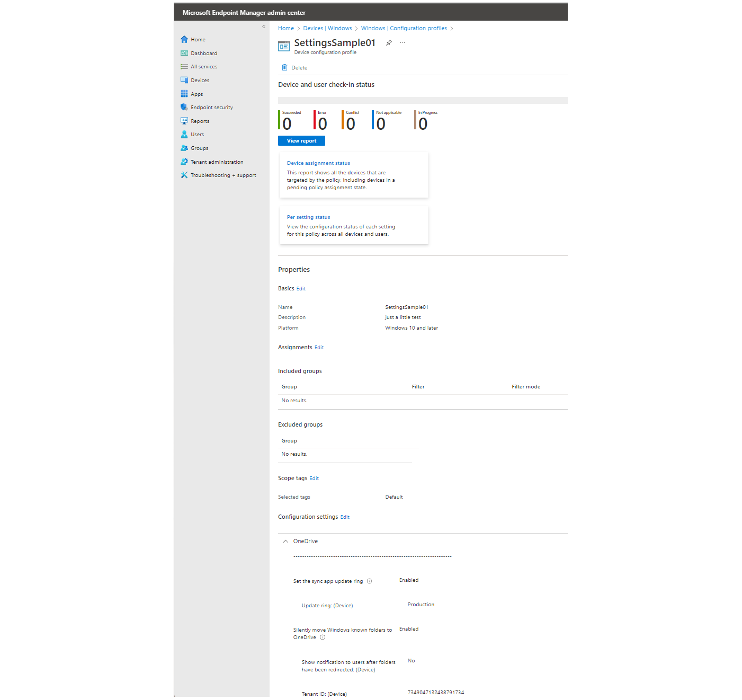Pin the SettingsSample01 profile
742x700 pixels.
pyautogui.click(x=388, y=42)
